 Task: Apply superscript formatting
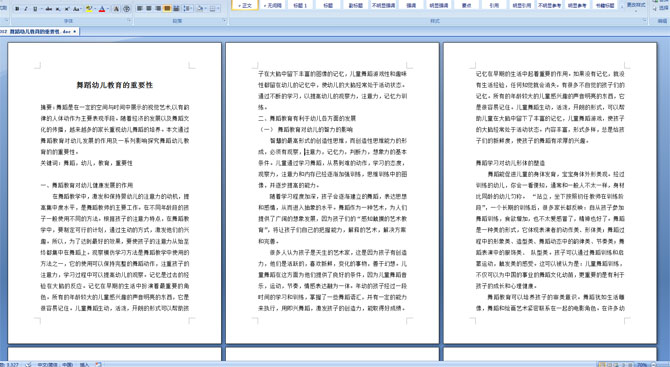(67, 9)
